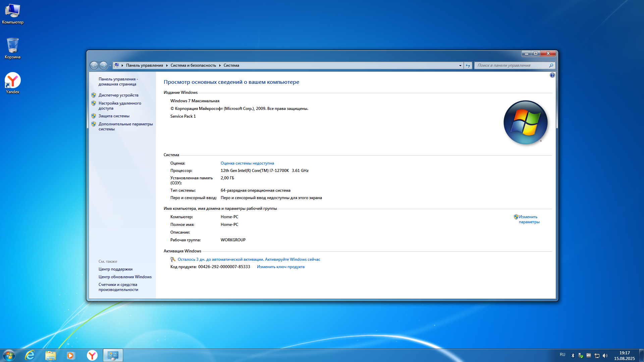Click the VMware Tools tray icon

point(589,356)
